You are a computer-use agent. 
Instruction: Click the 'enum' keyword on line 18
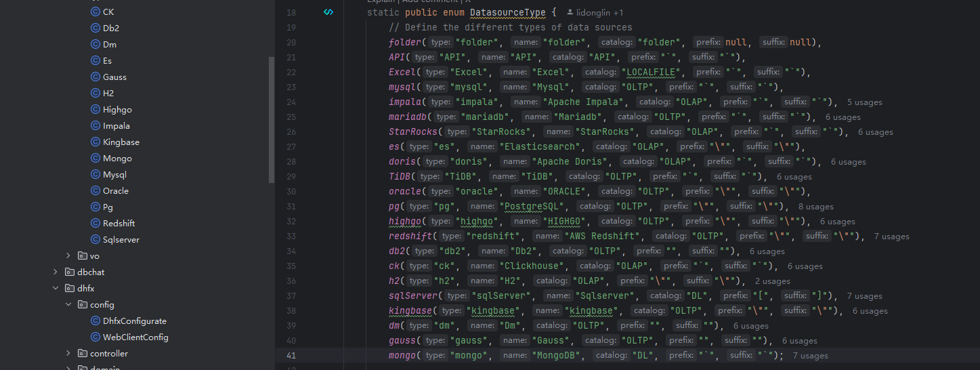click(x=454, y=12)
